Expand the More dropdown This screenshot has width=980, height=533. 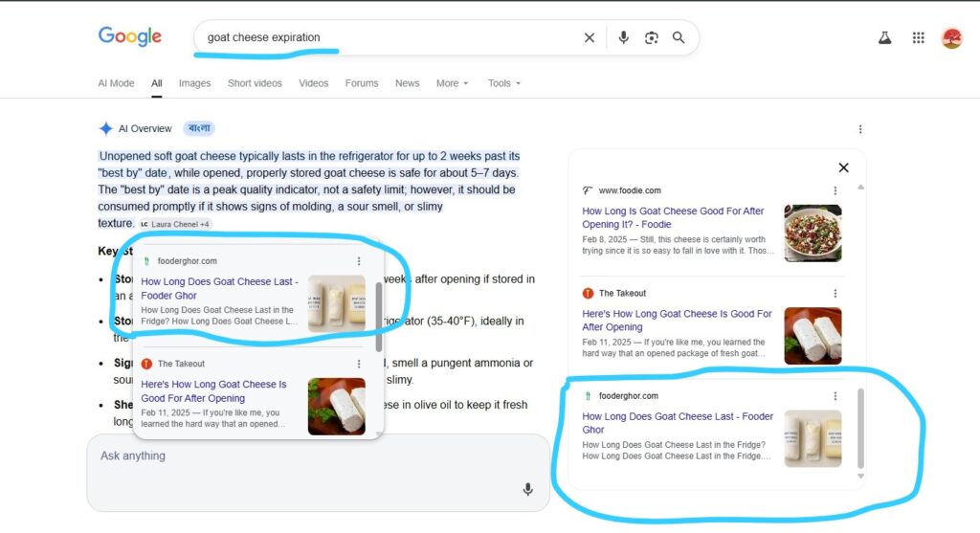click(x=453, y=83)
